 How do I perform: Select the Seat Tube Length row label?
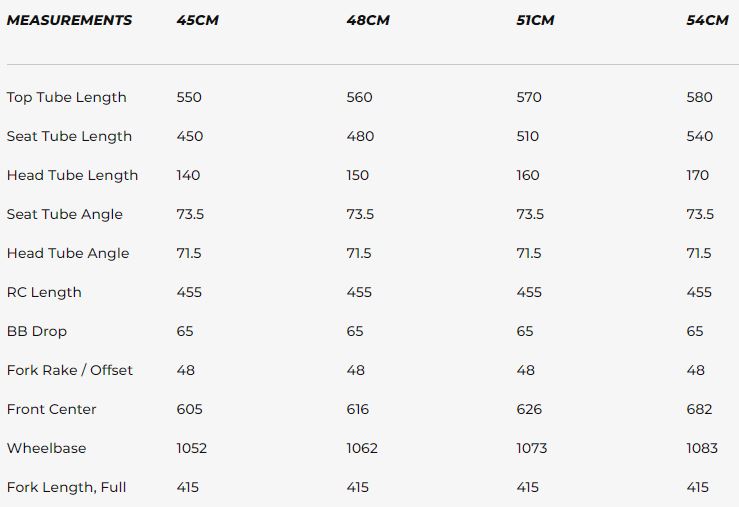pos(69,136)
